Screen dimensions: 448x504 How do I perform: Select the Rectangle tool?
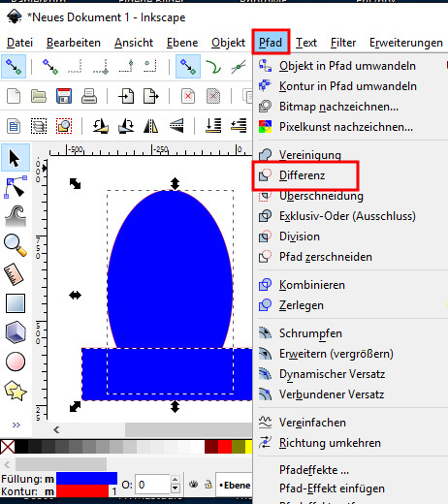click(16, 303)
